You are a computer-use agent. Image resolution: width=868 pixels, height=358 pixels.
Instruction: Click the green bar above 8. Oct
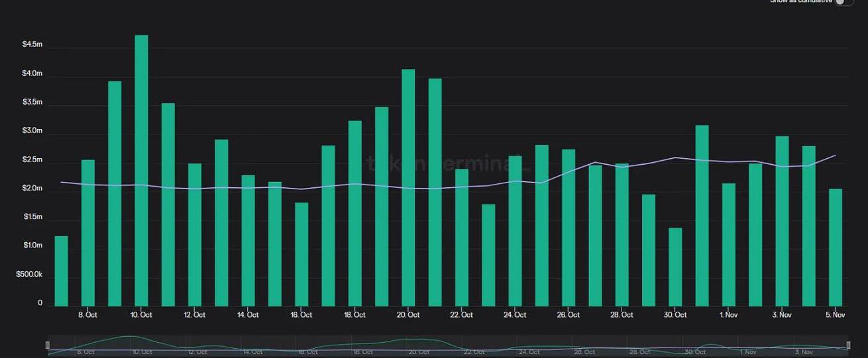click(88, 233)
